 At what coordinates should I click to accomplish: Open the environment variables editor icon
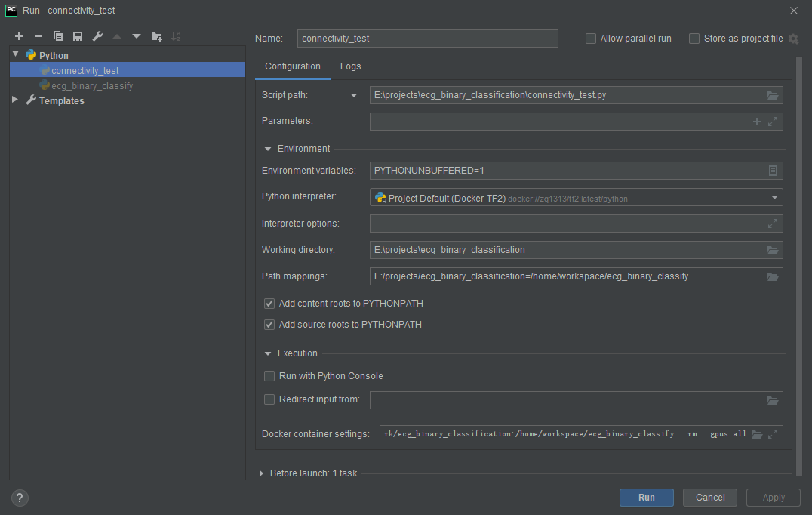click(772, 170)
